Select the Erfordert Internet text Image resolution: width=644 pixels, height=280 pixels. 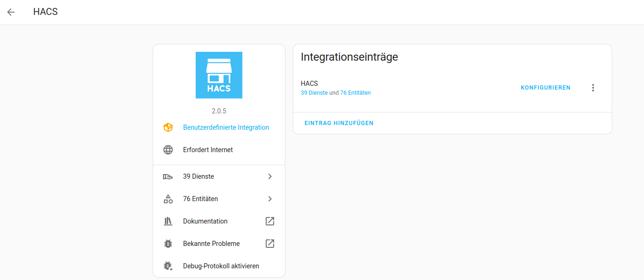pyautogui.click(x=208, y=150)
